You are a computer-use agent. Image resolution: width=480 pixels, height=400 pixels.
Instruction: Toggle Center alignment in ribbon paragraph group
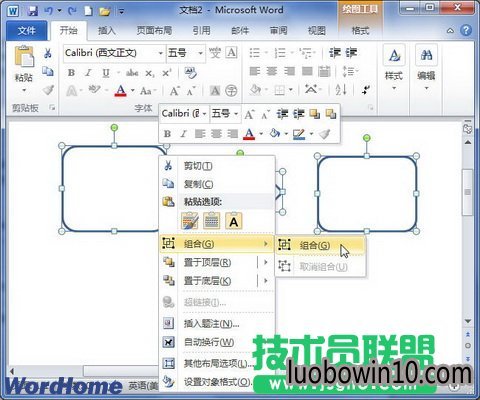tap(272, 71)
